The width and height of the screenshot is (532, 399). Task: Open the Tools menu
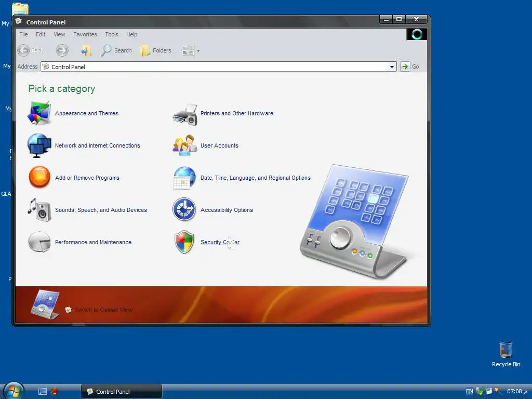[112, 34]
